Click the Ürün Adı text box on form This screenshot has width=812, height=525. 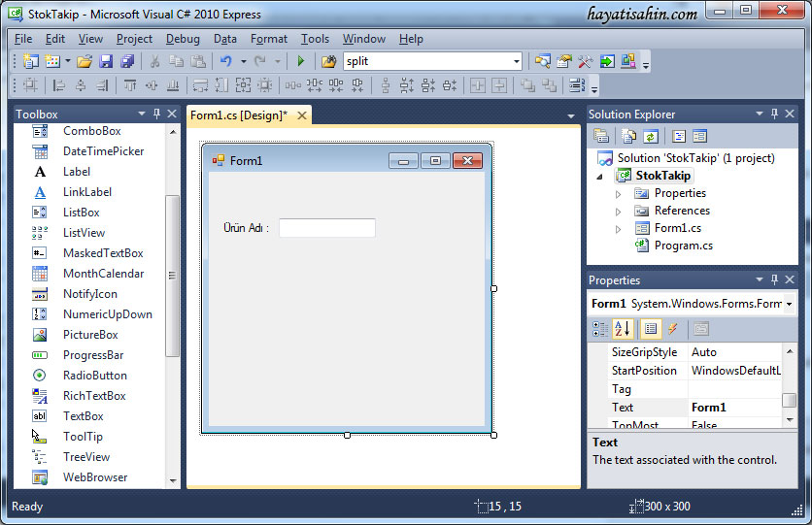pyautogui.click(x=326, y=228)
